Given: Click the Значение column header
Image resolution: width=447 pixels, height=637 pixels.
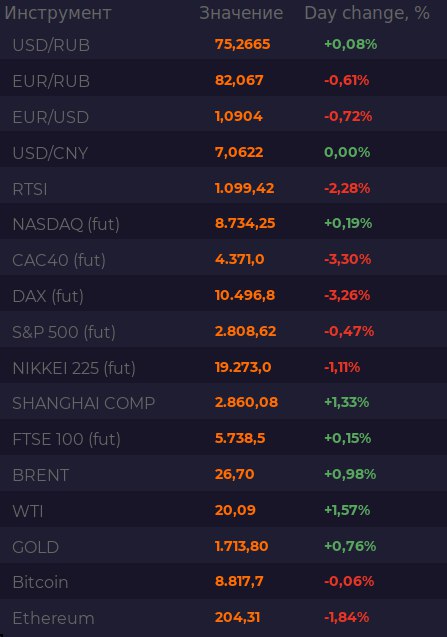Looking at the screenshot, I should pyautogui.click(x=241, y=13).
